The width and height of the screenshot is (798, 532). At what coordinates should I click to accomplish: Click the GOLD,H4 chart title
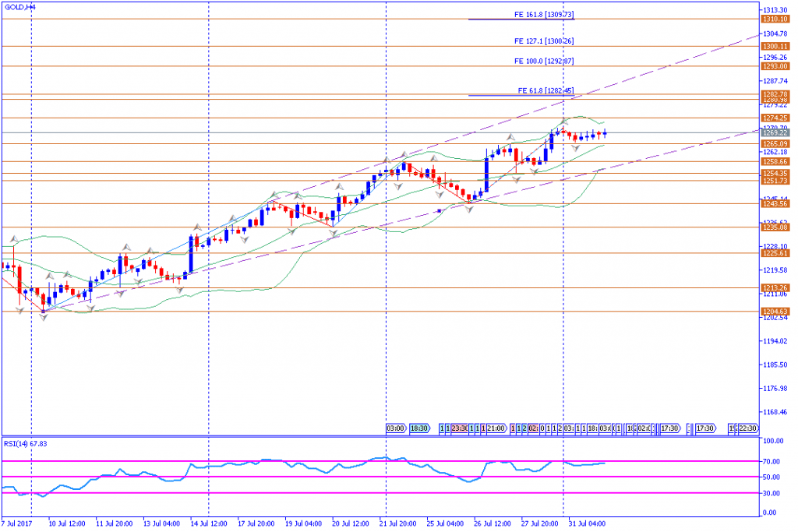tap(19, 7)
